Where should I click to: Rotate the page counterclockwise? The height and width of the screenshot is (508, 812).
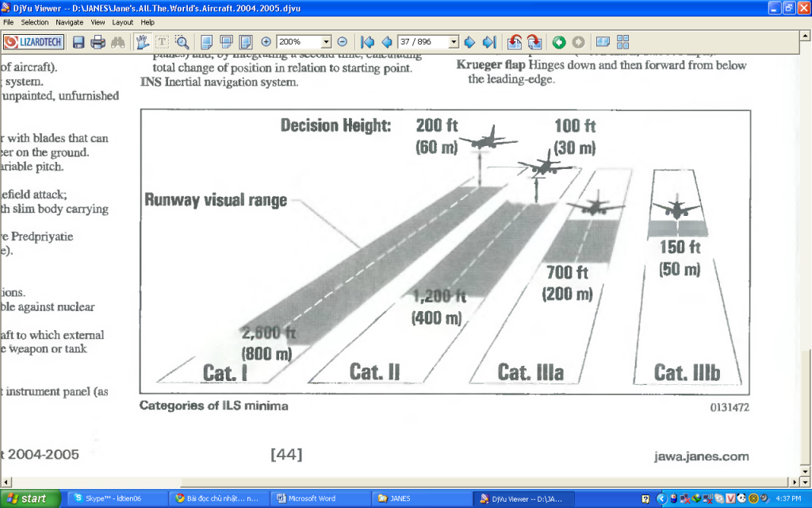click(x=515, y=42)
